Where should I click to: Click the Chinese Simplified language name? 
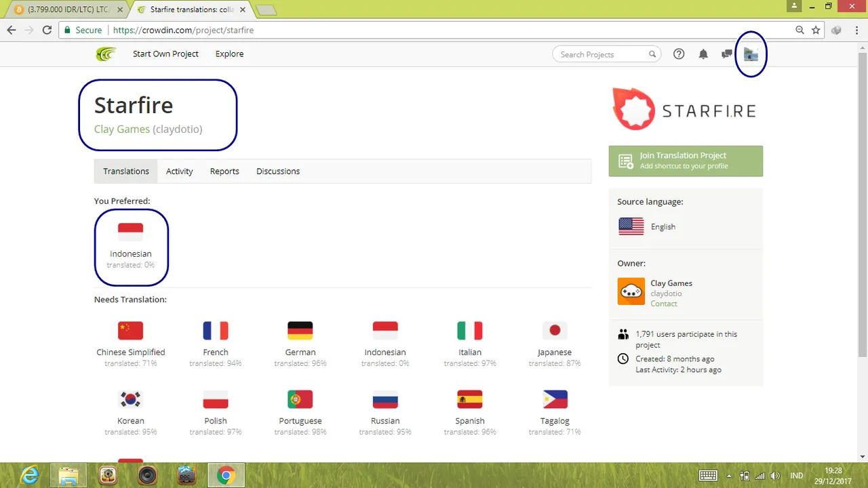(x=131, y=352)
